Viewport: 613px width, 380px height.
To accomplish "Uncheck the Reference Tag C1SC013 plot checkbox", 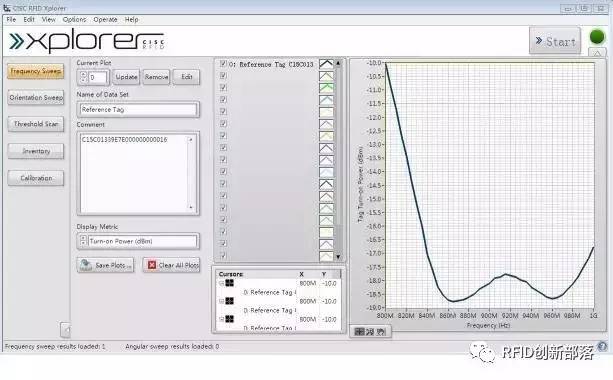I will [223, 64].
